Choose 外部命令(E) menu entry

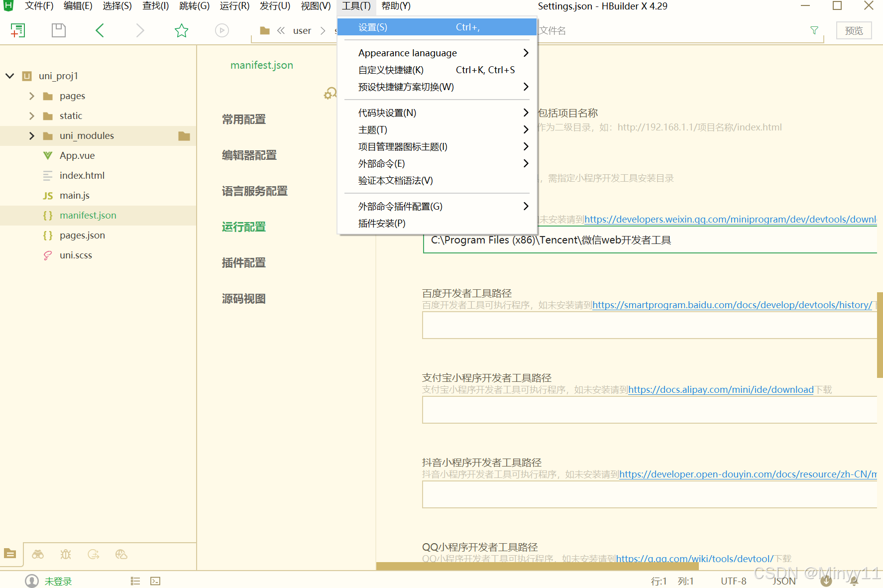click(x=437, y=163)
